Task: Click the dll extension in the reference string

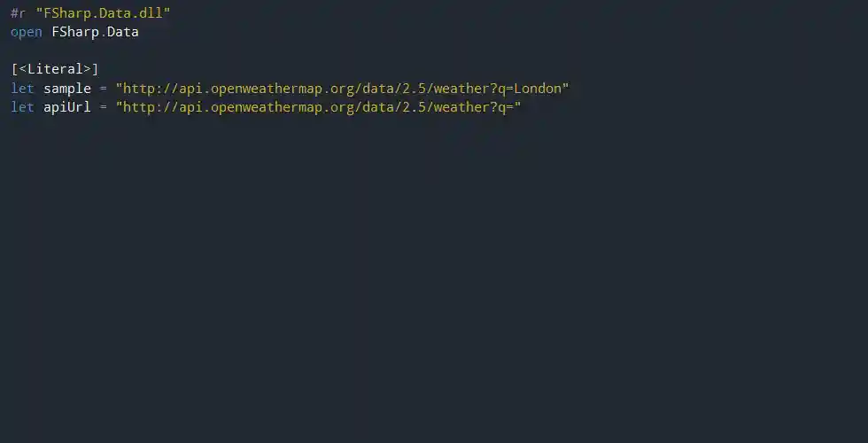Action: [x=151, y=13]
